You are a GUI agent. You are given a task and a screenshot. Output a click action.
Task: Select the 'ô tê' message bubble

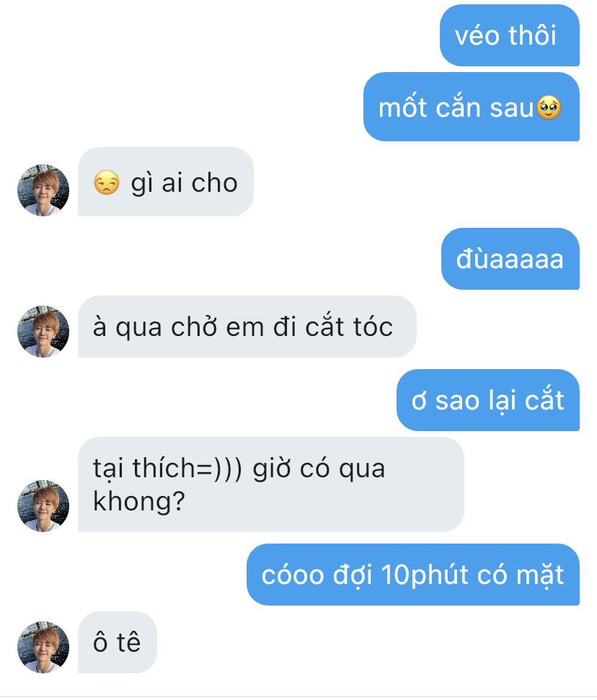coord(117,642)
